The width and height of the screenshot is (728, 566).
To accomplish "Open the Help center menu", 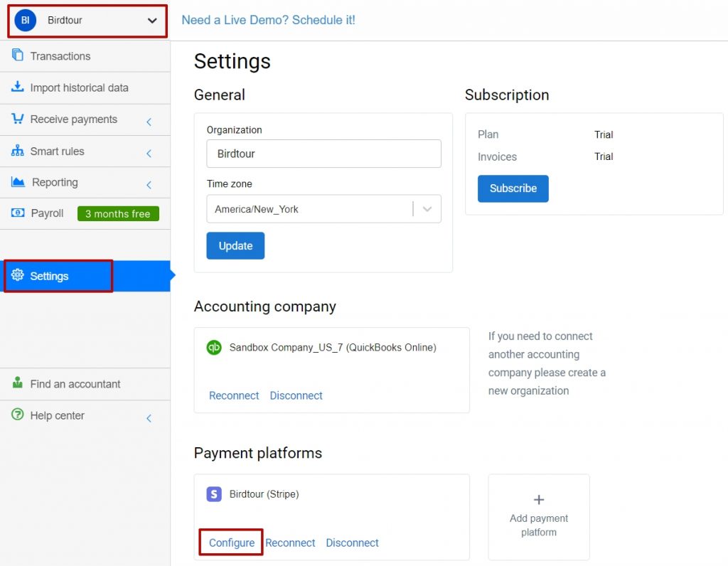I will click(x=85, y=415).
